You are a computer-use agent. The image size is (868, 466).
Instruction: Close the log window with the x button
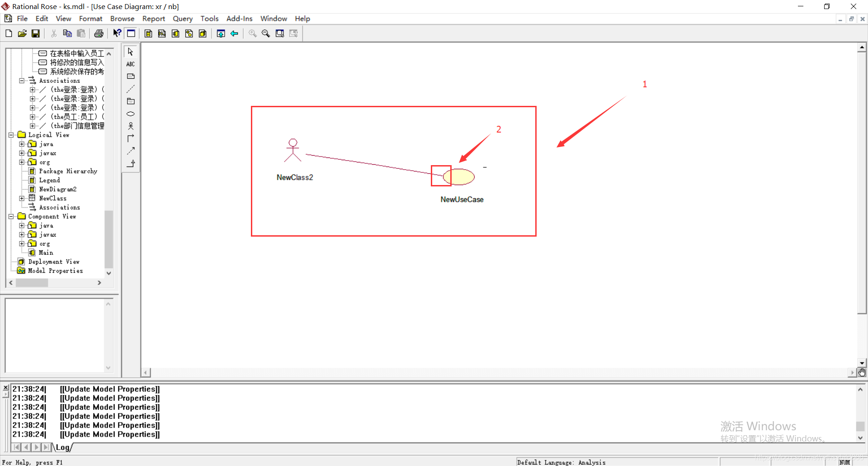coord(6,388)
